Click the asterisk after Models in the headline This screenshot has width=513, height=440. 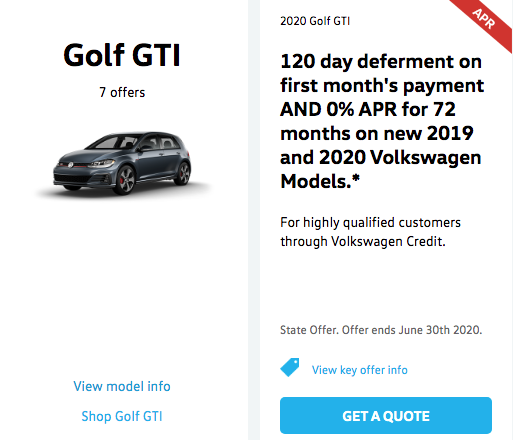coord(356,178)
